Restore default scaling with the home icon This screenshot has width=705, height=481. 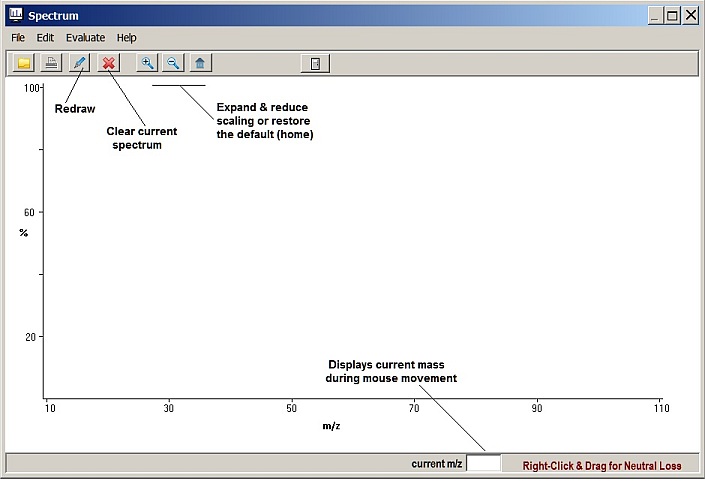click(x=200, y=63)
